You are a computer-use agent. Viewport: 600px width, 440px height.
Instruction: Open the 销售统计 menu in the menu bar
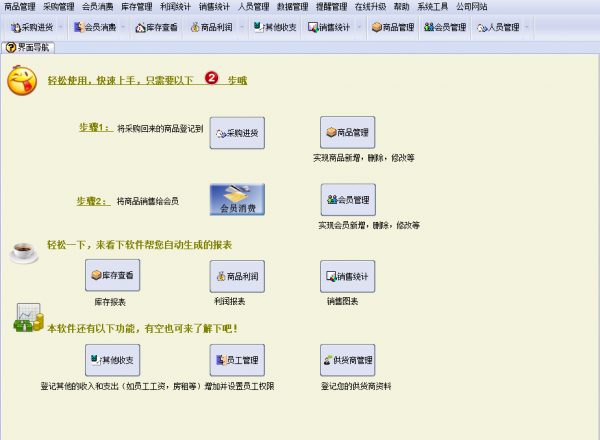tap(214, 7)
